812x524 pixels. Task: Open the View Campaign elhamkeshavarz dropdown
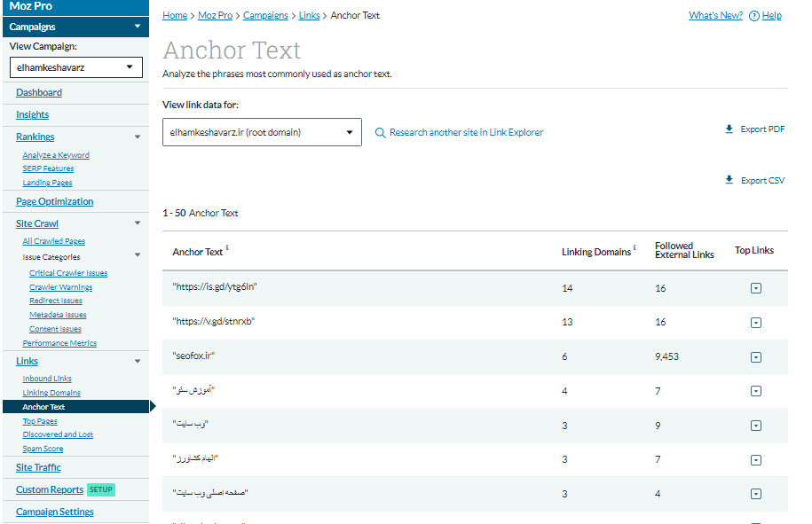click(x=75, y=66)
